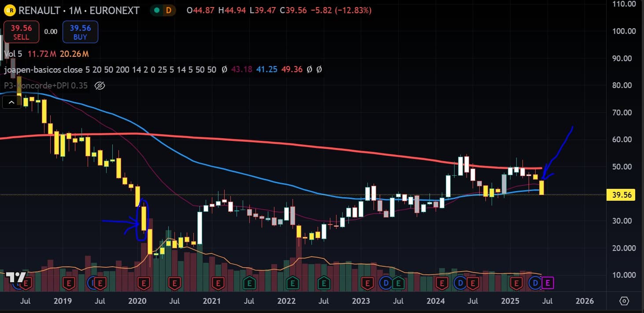Click the 2026 time axis label
Screen dimensions: 644x313
(x=585, y=301)
